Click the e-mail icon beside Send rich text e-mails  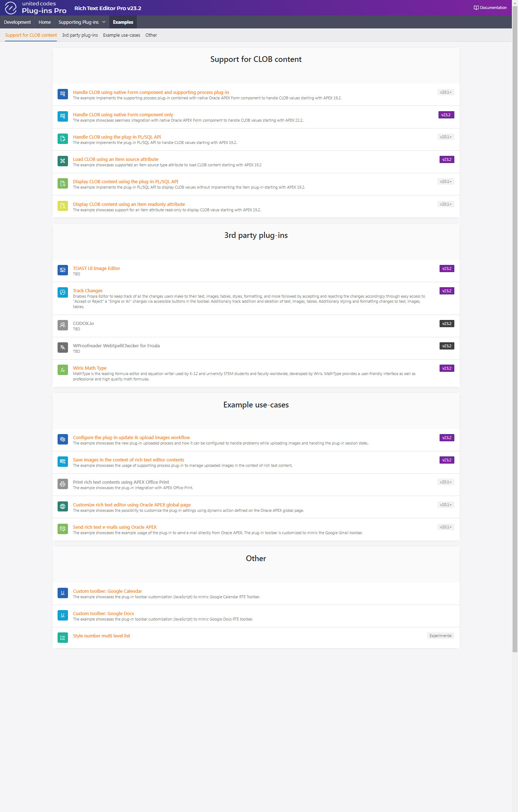63,529
